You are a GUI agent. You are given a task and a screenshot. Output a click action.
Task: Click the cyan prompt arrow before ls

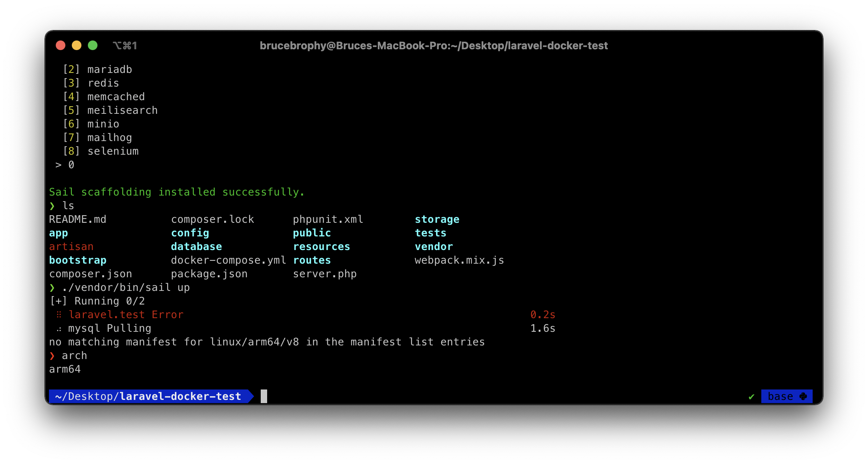pos(53,206)
